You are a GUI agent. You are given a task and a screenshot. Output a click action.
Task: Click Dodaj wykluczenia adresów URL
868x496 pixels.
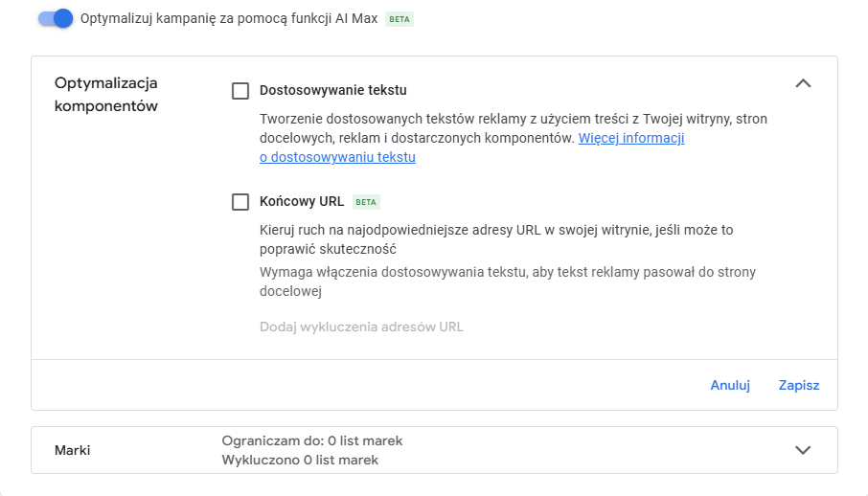click(x=361, y=327)
